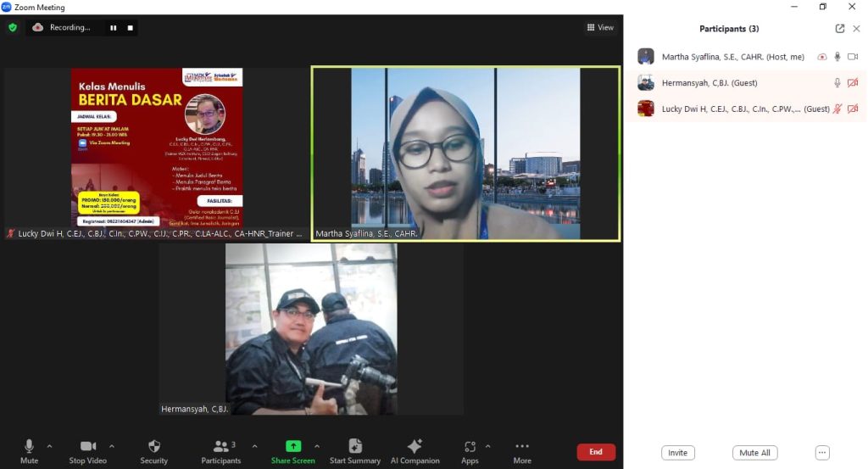Click the green encryption shield icon
This screenshot has height=469, width=868.
point(13,27)
